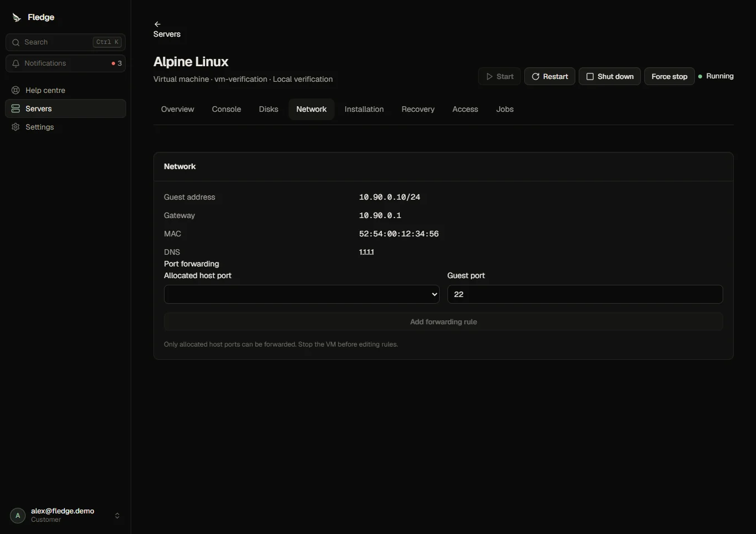Viewport: 756px width, 534px height.
Task: Go to the Disks tab
Action: point(268,109)
